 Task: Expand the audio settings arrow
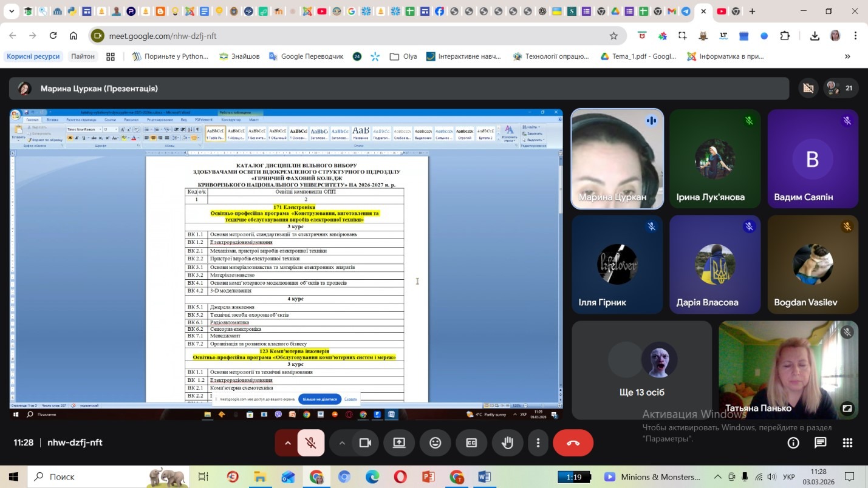click(288, 443)
